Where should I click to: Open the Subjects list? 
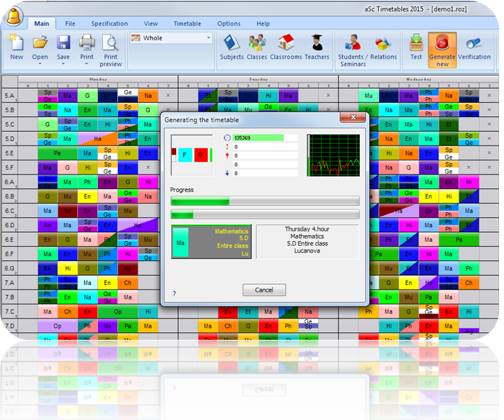pos(231,47)
